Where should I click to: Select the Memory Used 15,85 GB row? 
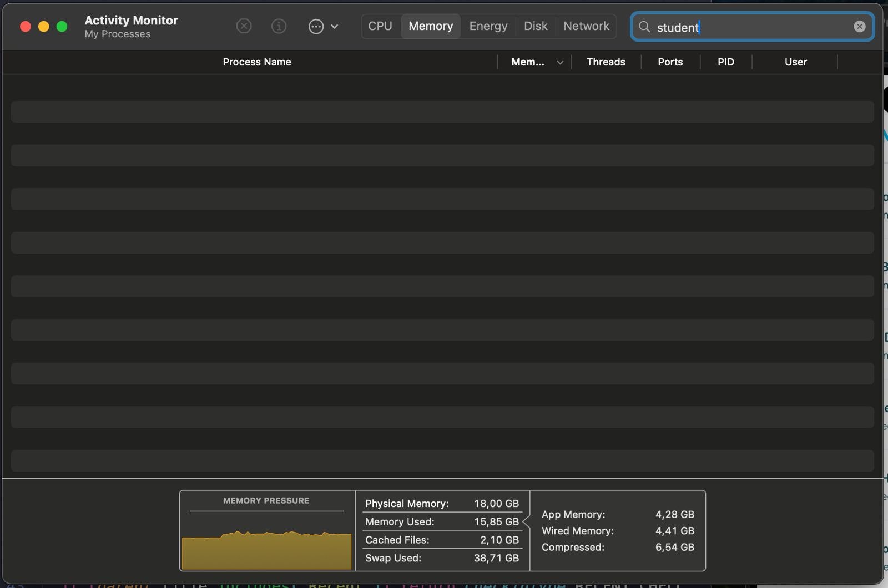(x=442, y=522)
